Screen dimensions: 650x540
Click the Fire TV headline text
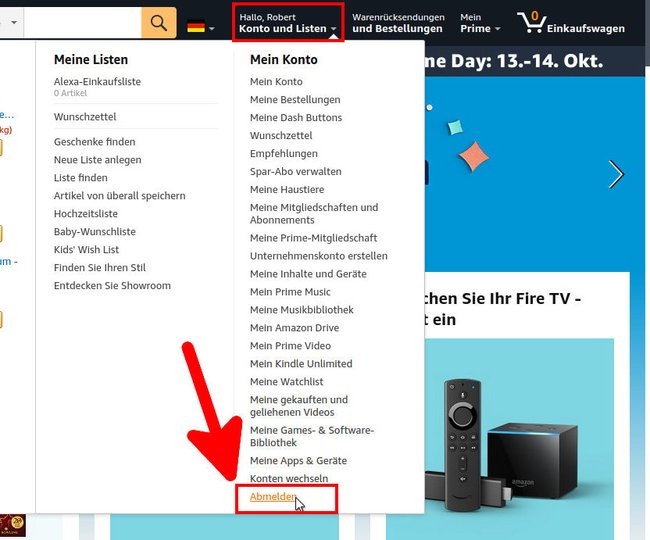502,309
